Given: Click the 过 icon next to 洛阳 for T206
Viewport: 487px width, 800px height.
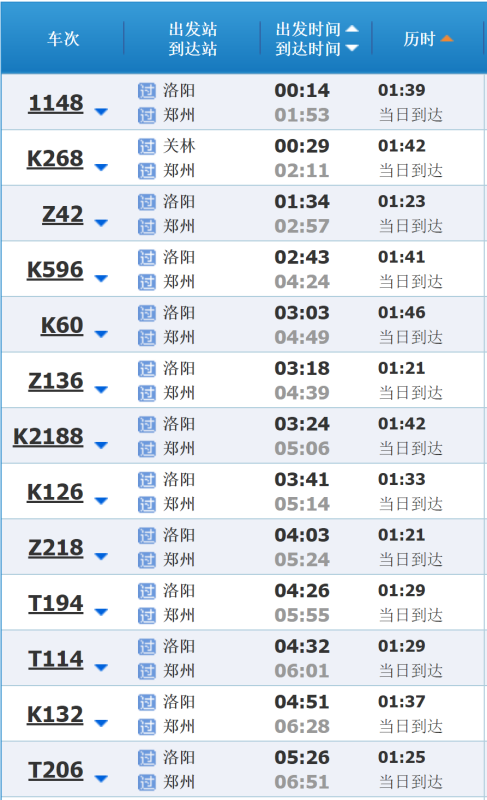Looking at the screenshot, I should (x=147, y=759).
